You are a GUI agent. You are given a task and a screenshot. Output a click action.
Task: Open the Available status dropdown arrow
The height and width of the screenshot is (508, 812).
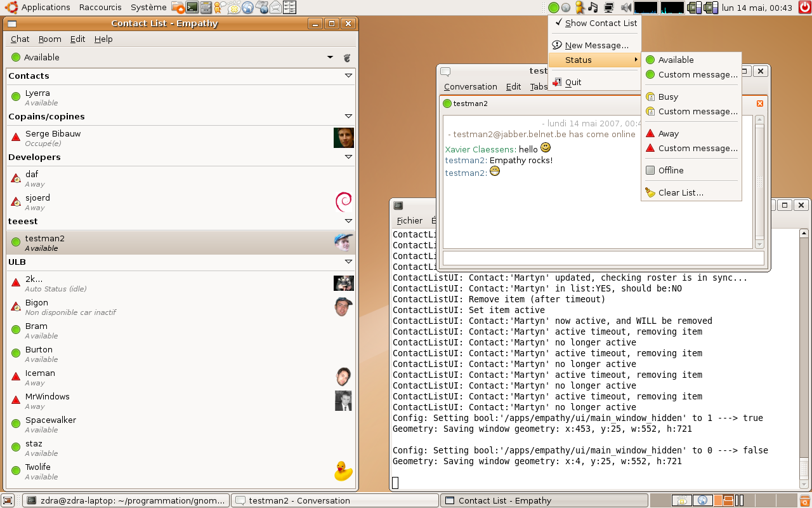point(330,57)
